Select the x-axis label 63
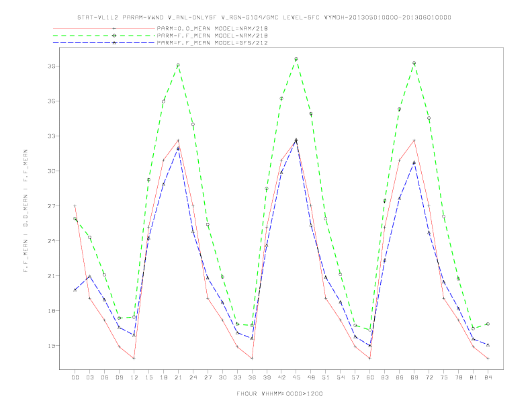The height and width of the screenshot is (411, 532). click(385, 377)
